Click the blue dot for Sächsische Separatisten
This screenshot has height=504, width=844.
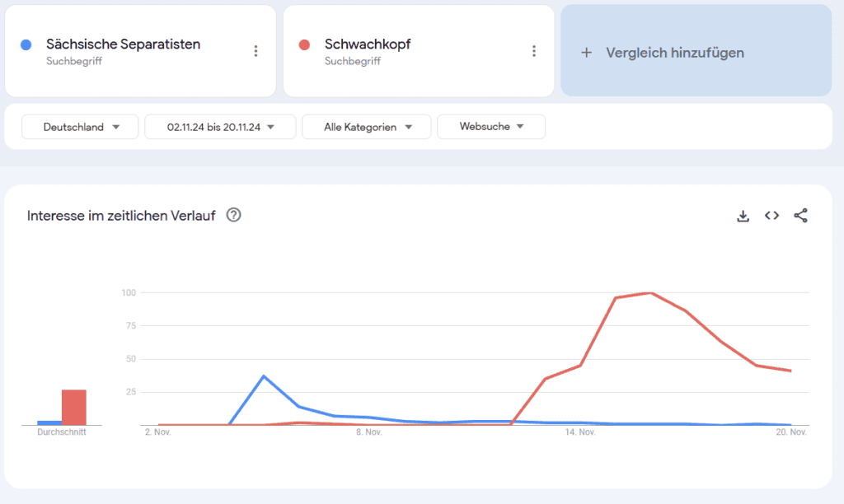(x=27, y=44)
